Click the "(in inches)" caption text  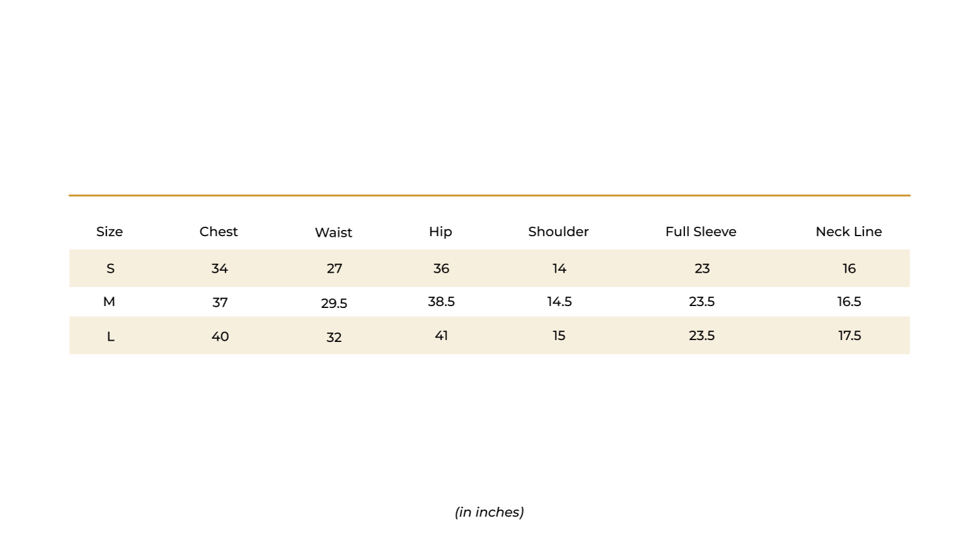489,513
